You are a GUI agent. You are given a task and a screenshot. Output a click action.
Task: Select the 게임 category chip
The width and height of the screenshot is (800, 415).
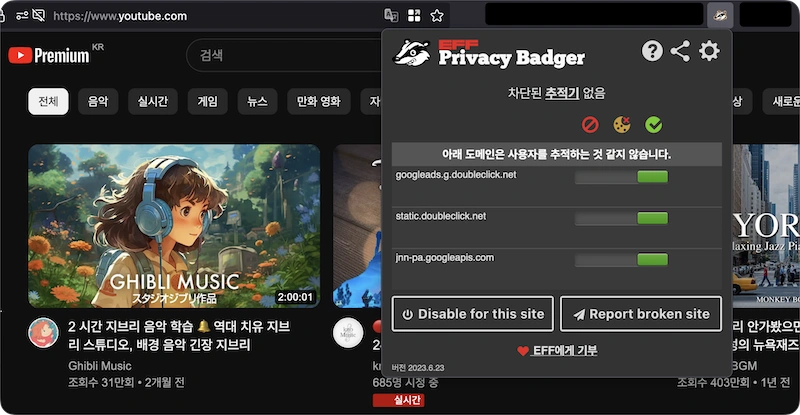click(208, 101)
